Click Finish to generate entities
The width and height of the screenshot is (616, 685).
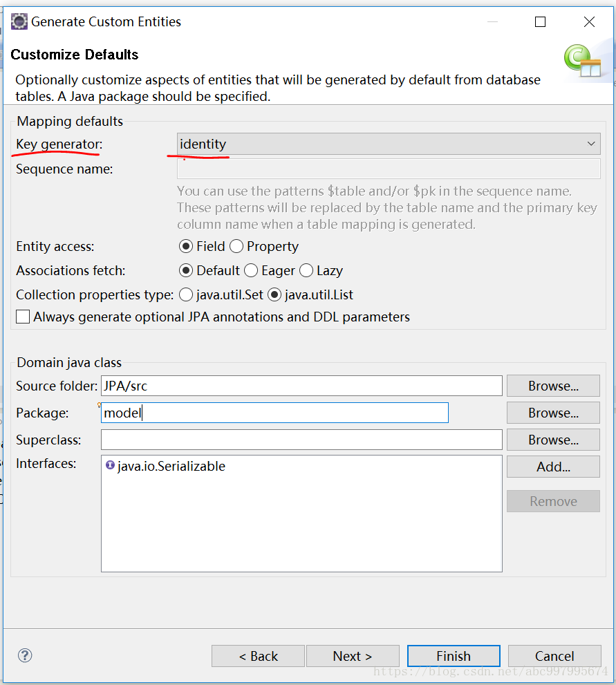[454, 655]
